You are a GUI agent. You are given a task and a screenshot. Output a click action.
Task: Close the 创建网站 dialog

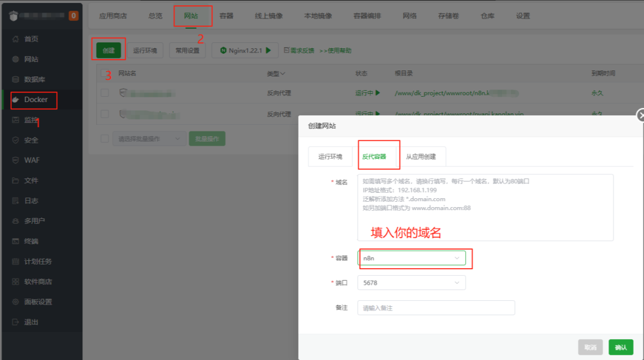pos(640,116)
